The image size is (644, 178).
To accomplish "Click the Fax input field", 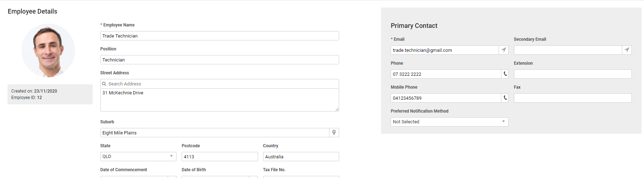I will [x=573, y=98].
